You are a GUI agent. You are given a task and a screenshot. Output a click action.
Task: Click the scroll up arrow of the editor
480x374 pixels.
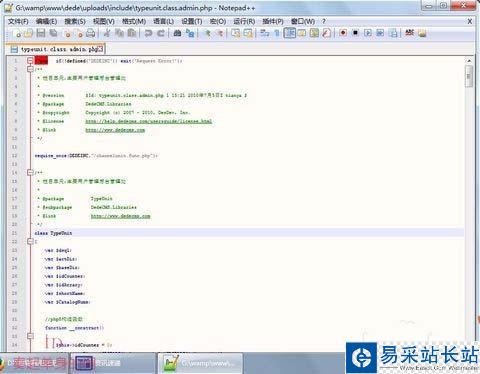469,61
